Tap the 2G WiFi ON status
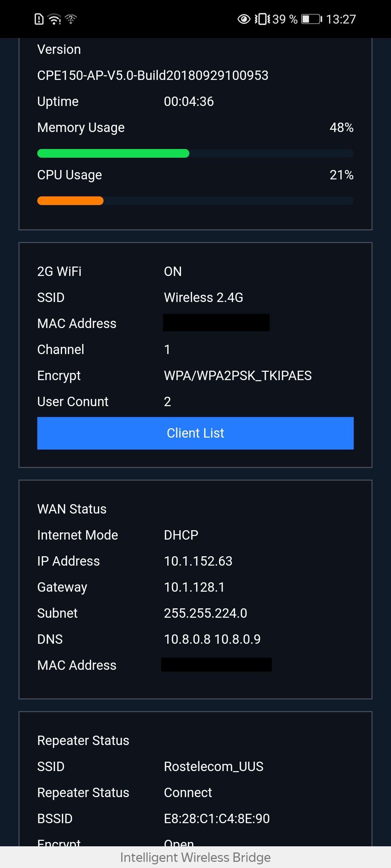The width and height of the screenshot is (391, 868). coord(173,271)
